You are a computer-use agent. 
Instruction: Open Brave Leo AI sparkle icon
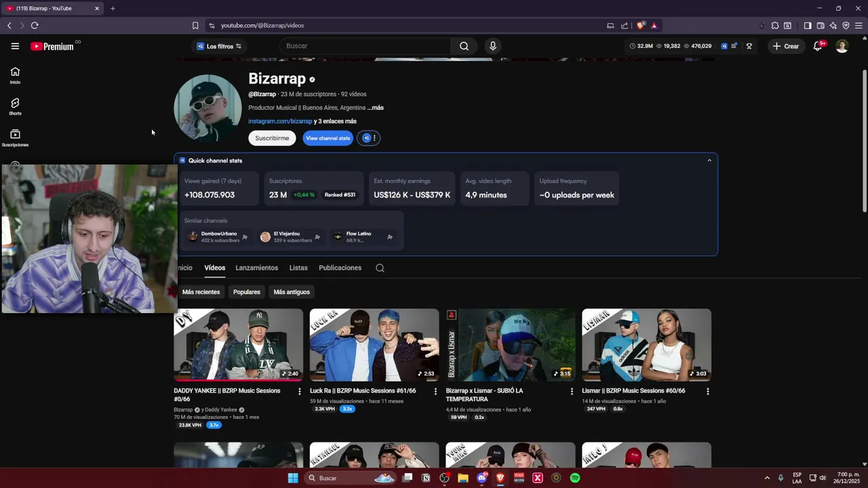[833, 25]
